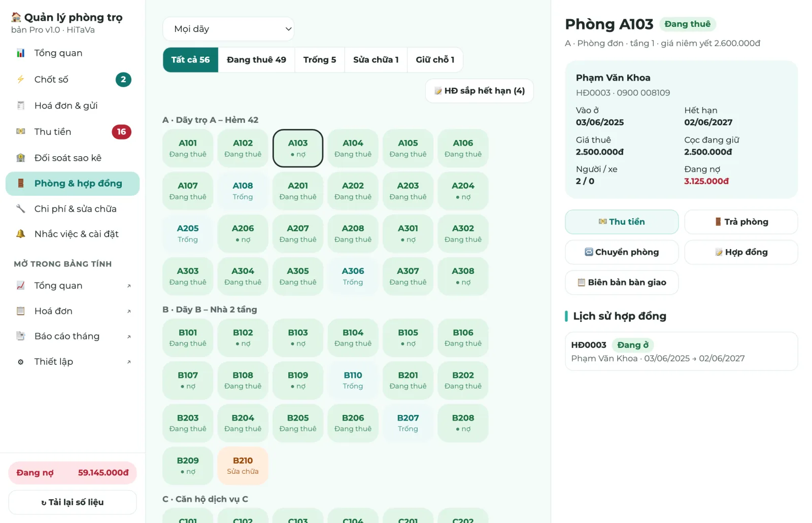The image size is (812, 523).
Task: Select room card A204
Action: pos(463,191)
